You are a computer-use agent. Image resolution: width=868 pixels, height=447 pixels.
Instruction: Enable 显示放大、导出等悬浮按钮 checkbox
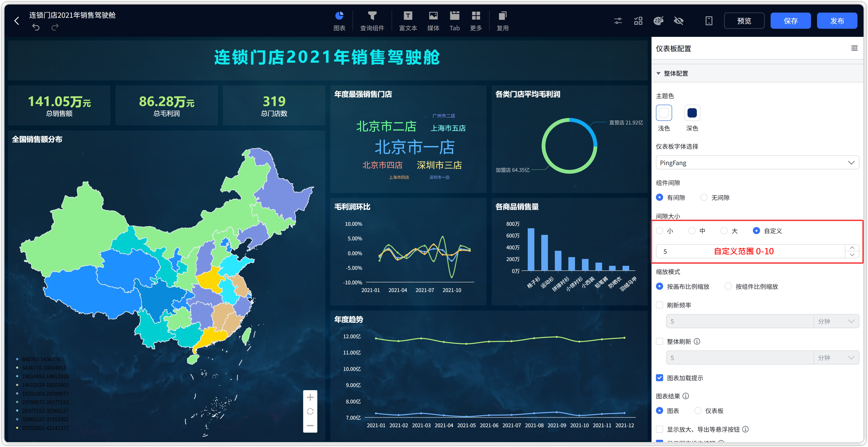tap(660, 429)
